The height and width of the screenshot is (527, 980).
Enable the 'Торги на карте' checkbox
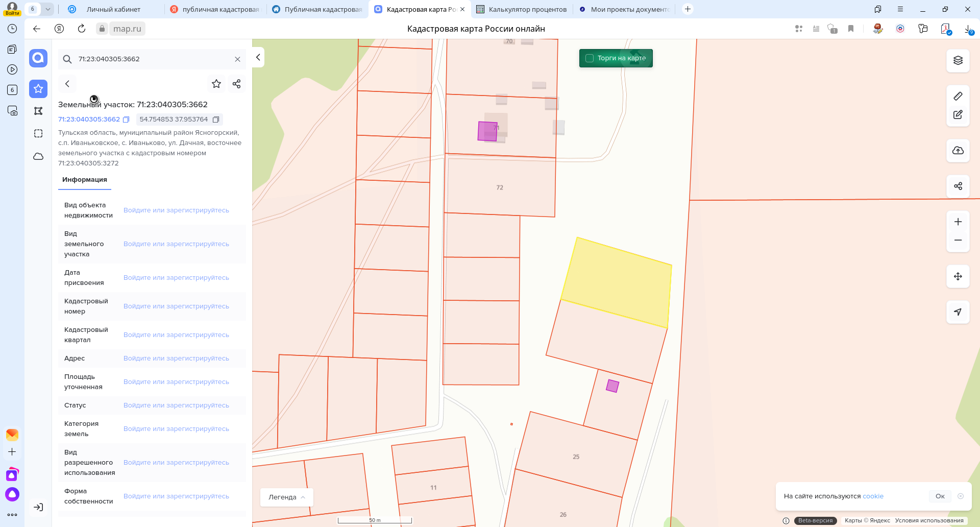pos(590,58)
